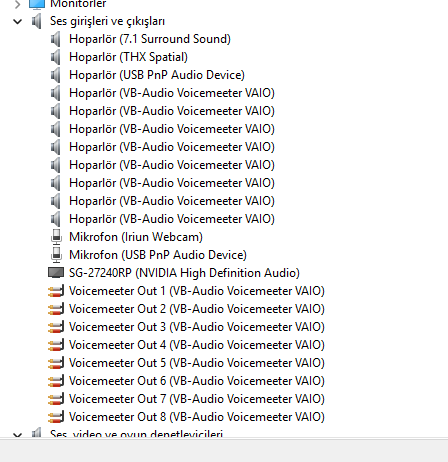Screen dimensions: 448x462
Task: Select the Monitörler category label
Action: tap(78, 4)
